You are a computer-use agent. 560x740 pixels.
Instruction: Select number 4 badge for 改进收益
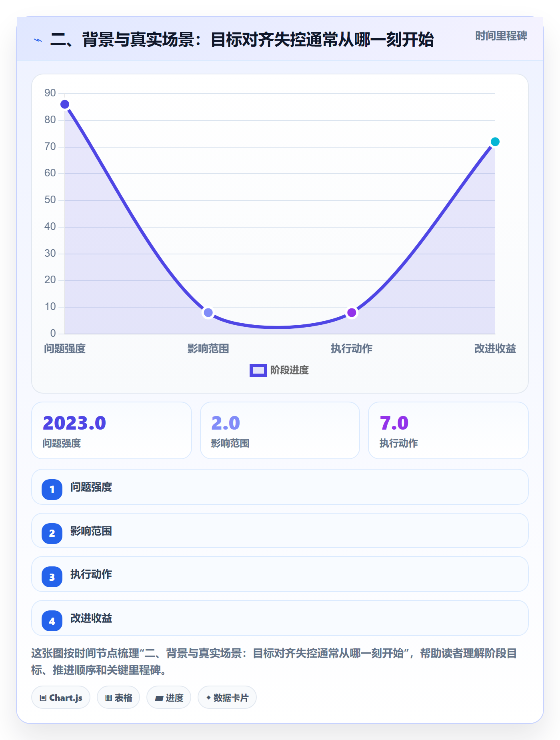coord(52,621)
